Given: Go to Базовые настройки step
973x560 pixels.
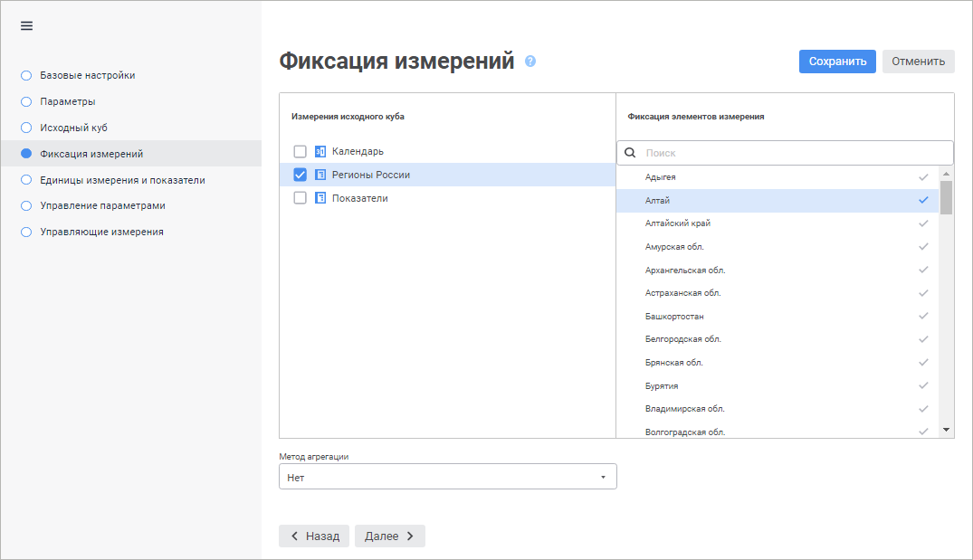Looking at the screenshot, I should (x=87, y=75).
